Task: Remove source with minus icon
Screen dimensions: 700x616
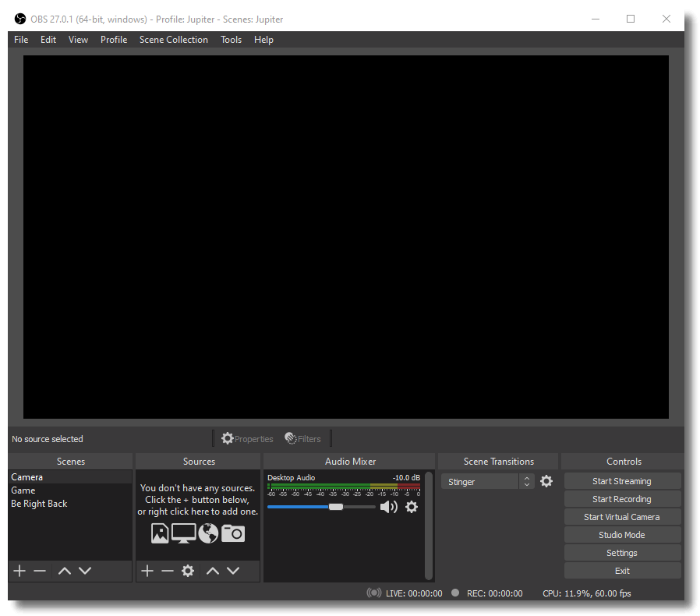Action: coord(168,571)
